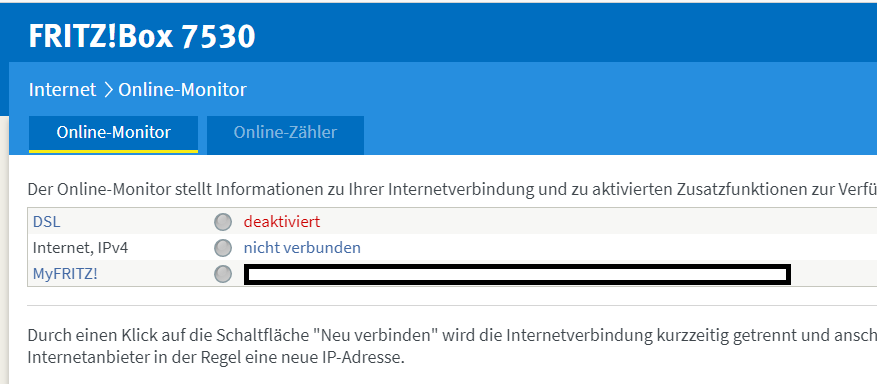
Task: Click the 'nicht verbunden' status link
Action: pyautogui.click(x=302, y=248)
